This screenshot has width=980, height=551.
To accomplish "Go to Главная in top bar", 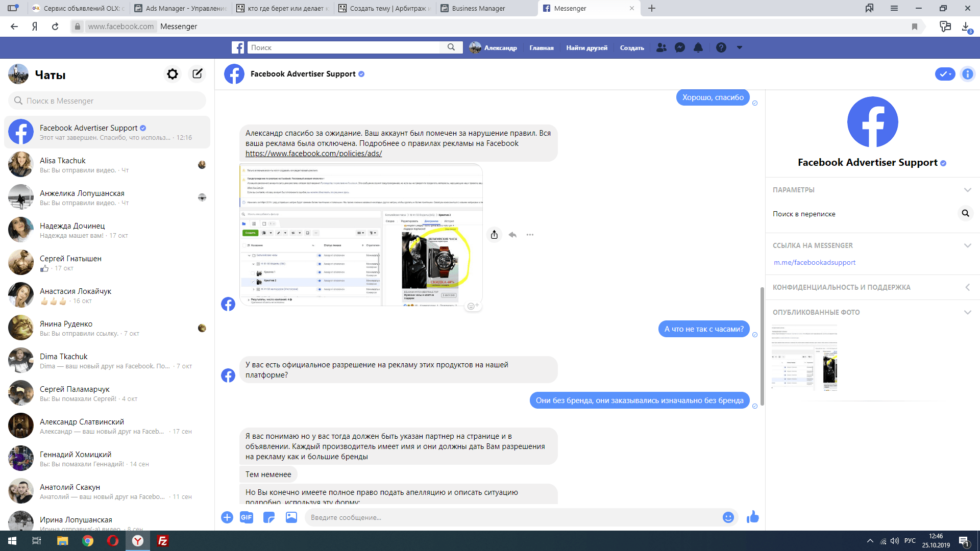I will click(x=542, y=47).
